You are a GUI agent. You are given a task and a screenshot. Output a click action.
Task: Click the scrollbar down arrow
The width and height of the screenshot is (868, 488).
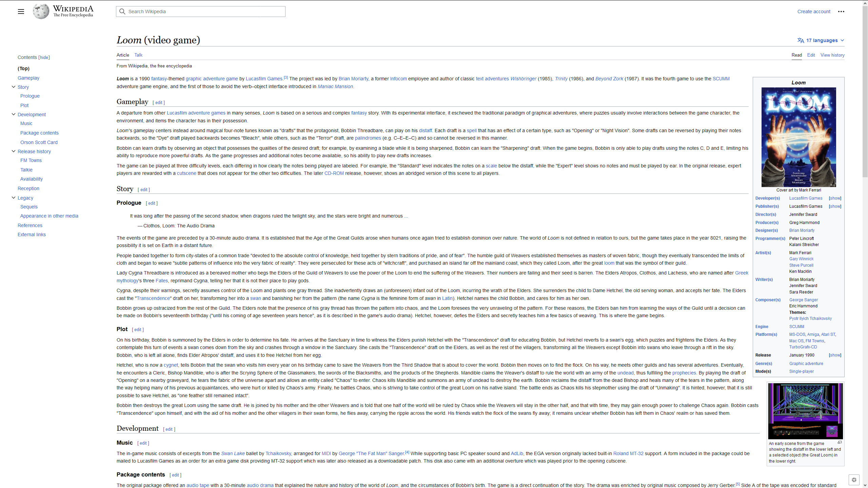coord(865,485)
